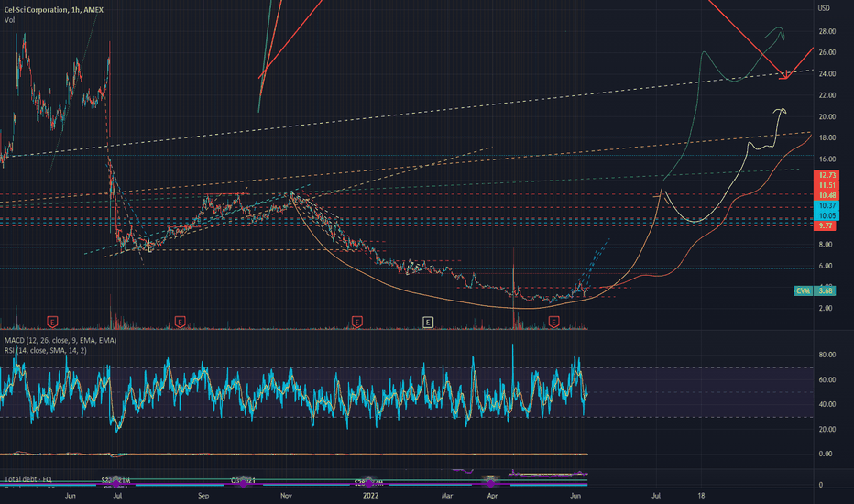Image resolution: width=854 pixels, height=504 pixels.
Task: Click the 40.00 RSI axis label
Action: point(827,404)
